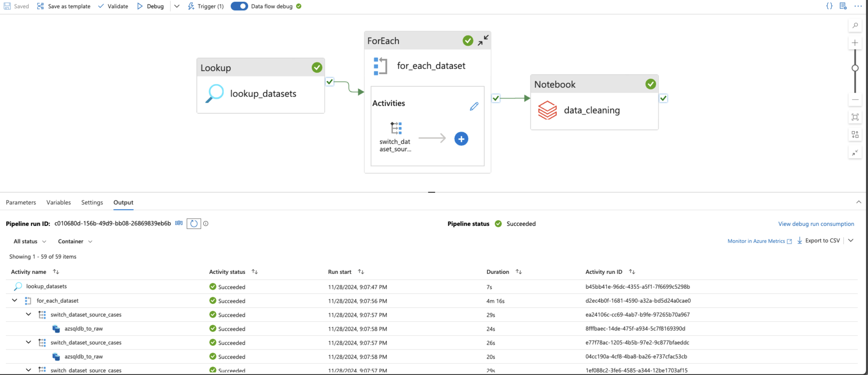The width and height of the screenshot is (868, 375).
Task: Open the All status filter dropdown
Action: click(30, 241)
